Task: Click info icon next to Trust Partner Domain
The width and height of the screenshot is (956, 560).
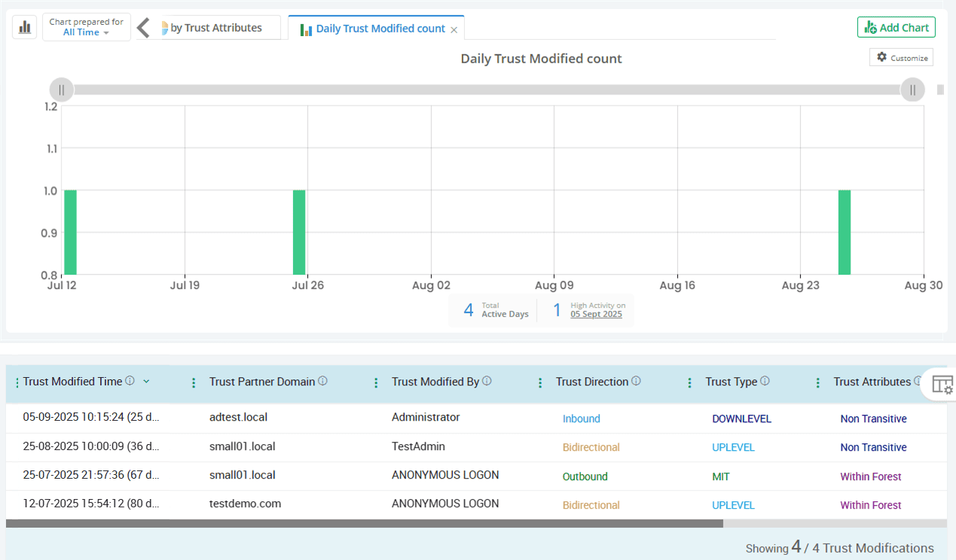Action: pyautogui.click(x=322, y=381)
